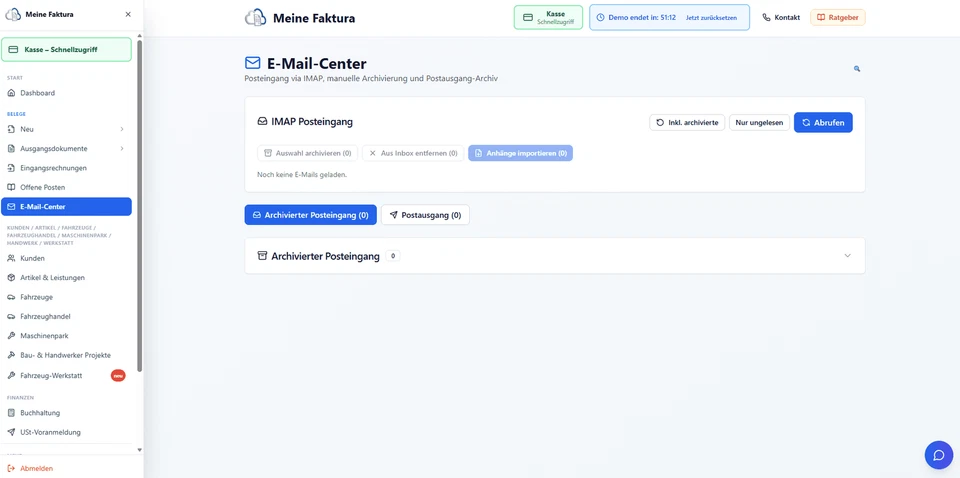
Task: Close the sidebar with the X
Action: [128, 14]
